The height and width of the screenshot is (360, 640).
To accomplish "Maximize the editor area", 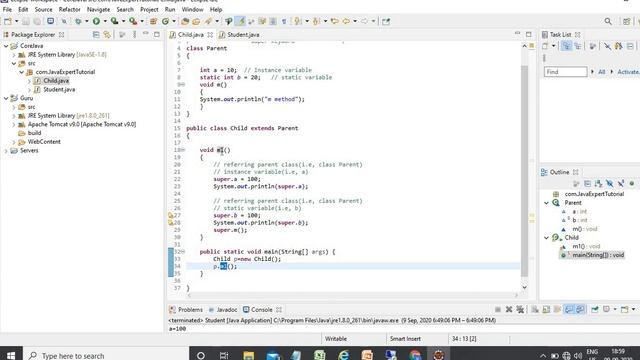I will coord(529,34).
